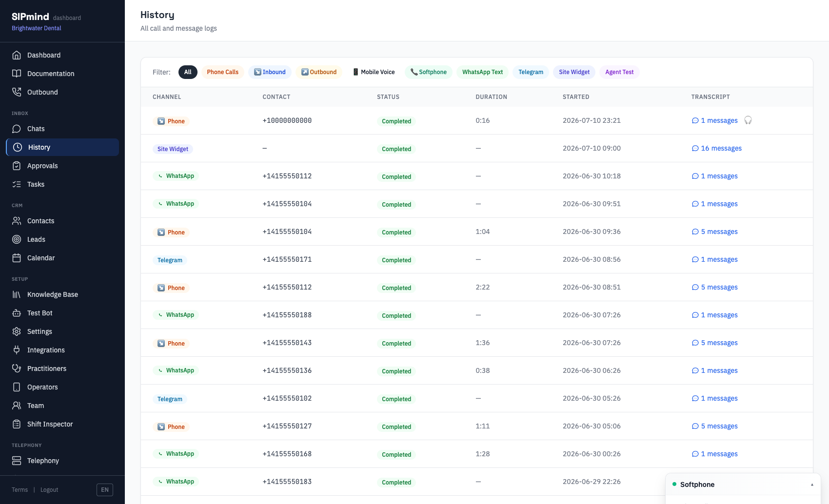Click the Integrations plug icon

(17, 350)
